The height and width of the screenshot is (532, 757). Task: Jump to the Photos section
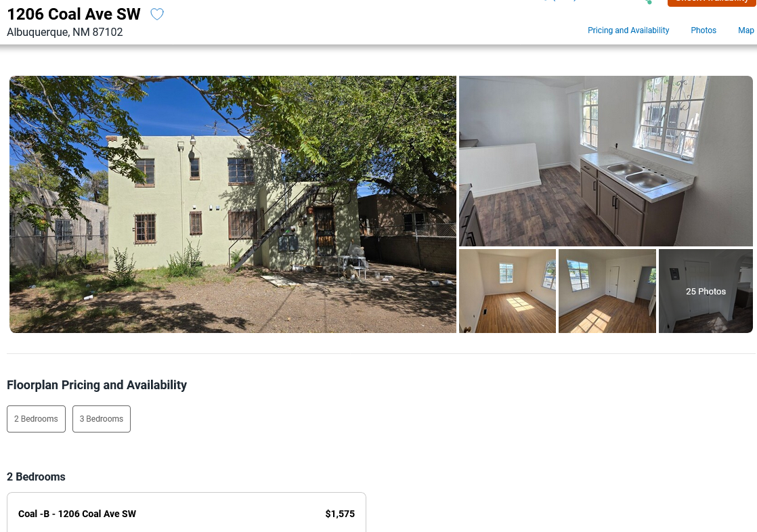[704, 30]
